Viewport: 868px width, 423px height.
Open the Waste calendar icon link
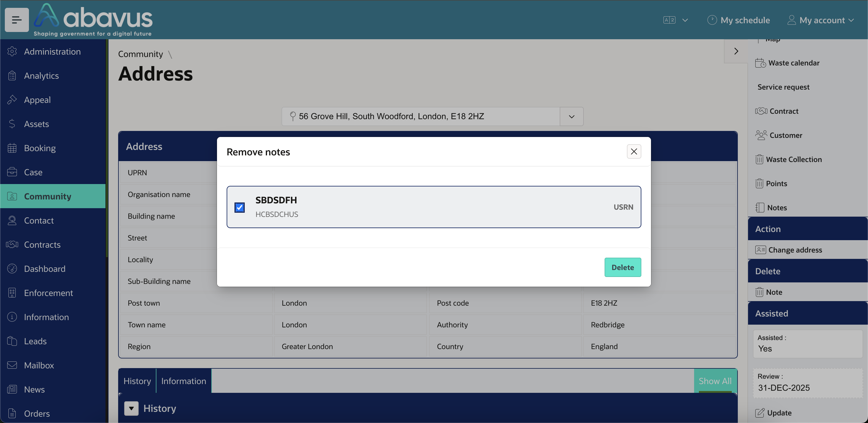click(x=760, y=63)
